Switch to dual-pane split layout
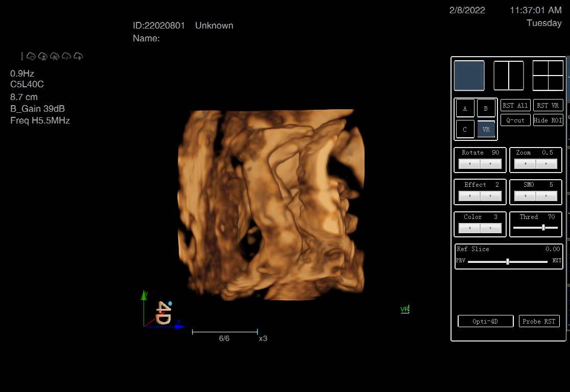The height and width of the screenshot is (392, 570). pyautogui.click(x=509, y=76)
